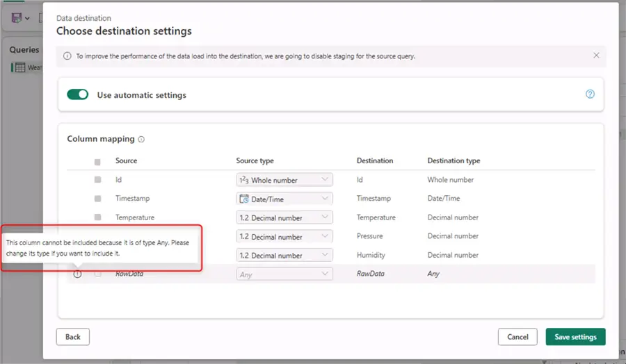Screen dimensions: 626x364
Task: Click Destination type column header
Action: pos(454,160)
